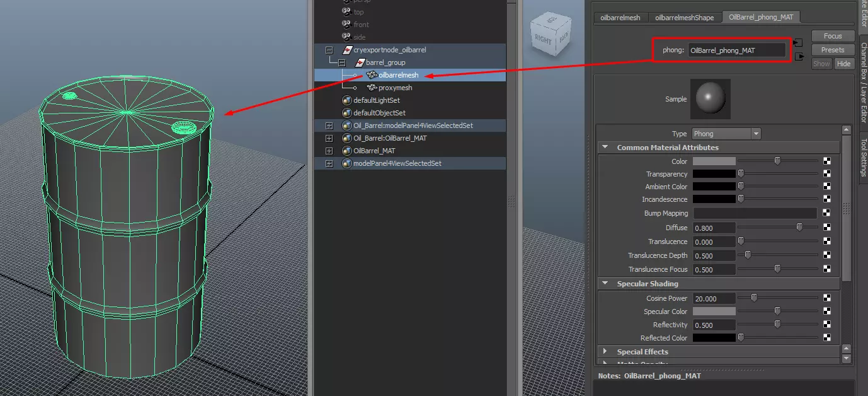
Task: Click the Focus button
Action: [x=833, y=36]
